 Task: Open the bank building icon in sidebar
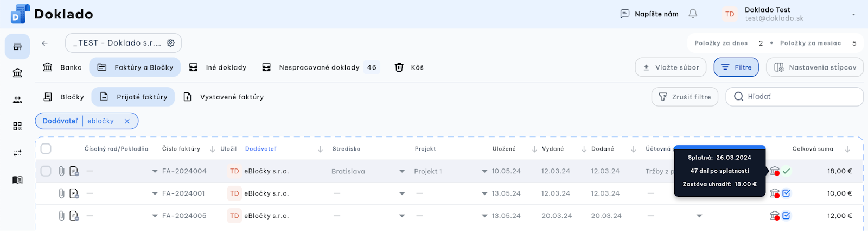pos(17,73)
